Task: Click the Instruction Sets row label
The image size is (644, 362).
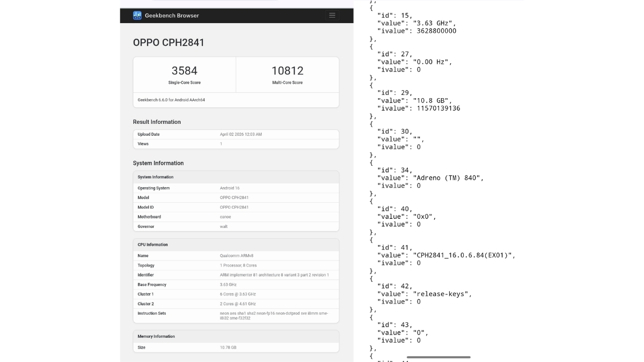Action: click(x=151, y=314)
